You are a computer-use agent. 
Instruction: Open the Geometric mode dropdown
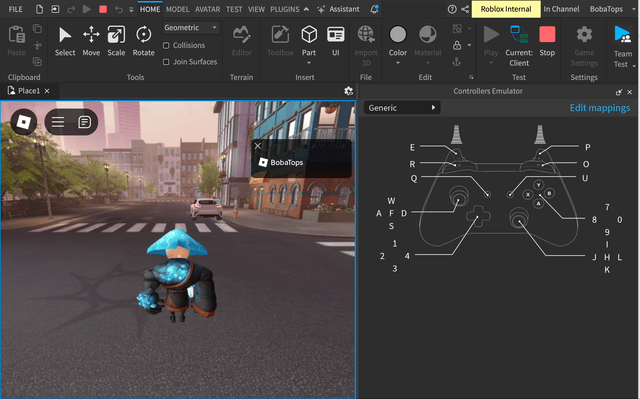(x=191, y=28)
